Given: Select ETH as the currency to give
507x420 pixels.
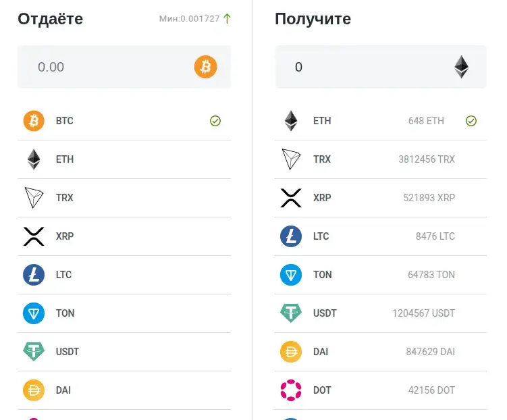Looking at the screenshot, I should click(124, 159).
